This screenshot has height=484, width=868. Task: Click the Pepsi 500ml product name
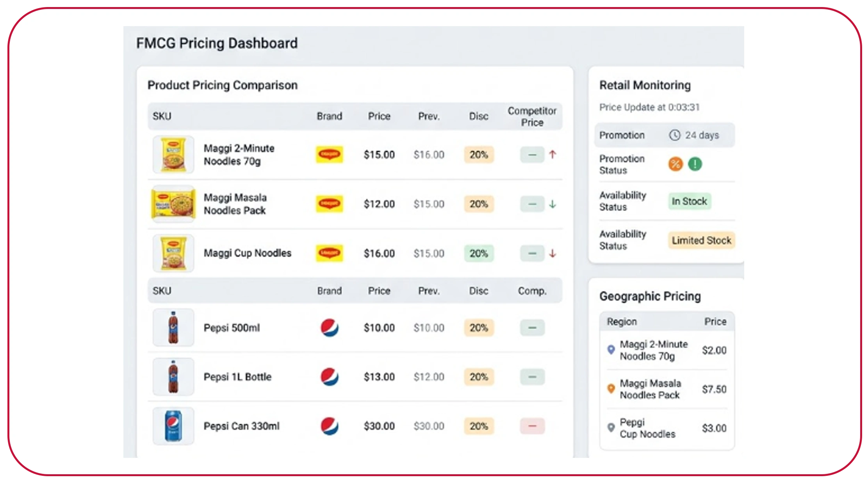coord(232,327)
